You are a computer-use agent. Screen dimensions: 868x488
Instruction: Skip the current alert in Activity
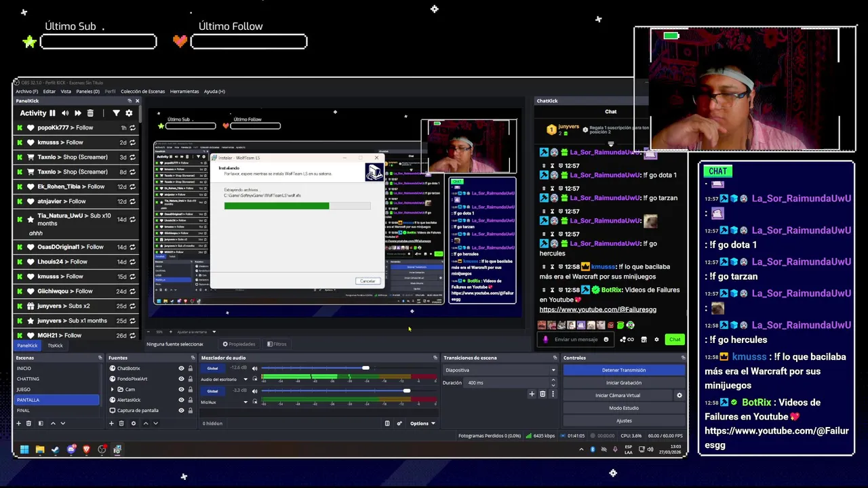pos(78,113)
